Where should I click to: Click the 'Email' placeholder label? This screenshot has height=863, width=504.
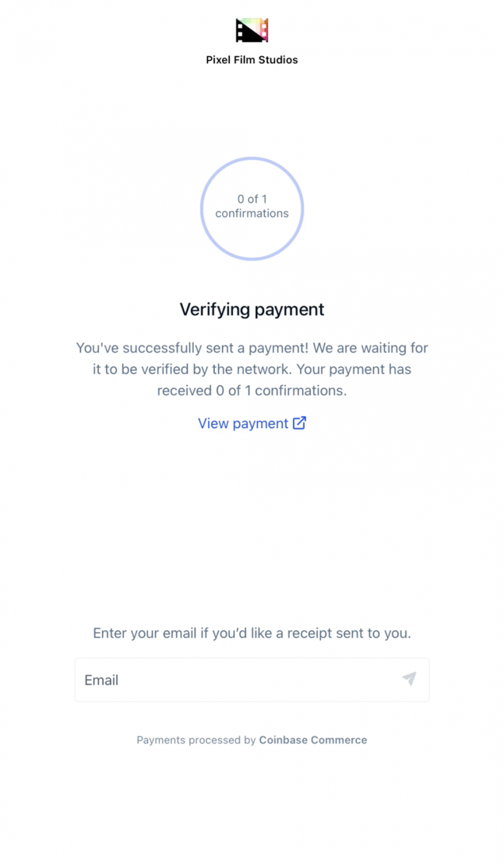(x=101, y=680)
